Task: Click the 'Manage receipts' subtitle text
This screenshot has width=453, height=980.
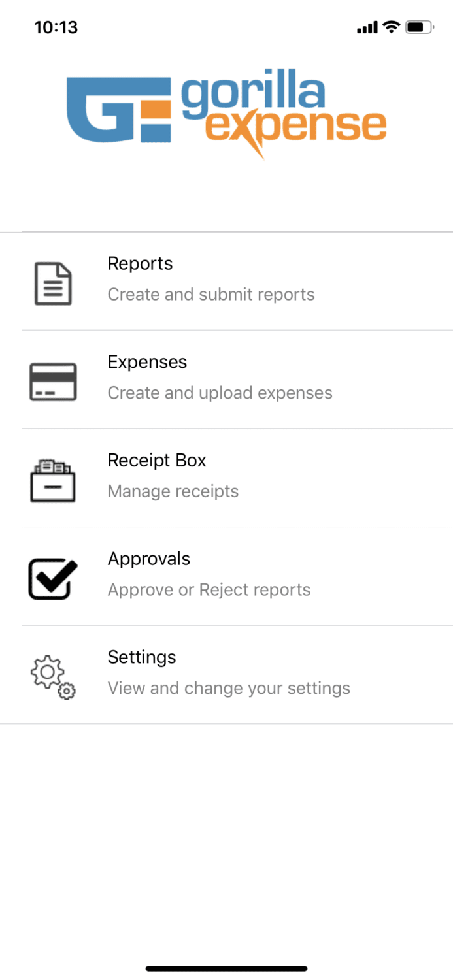Action: 173,491
